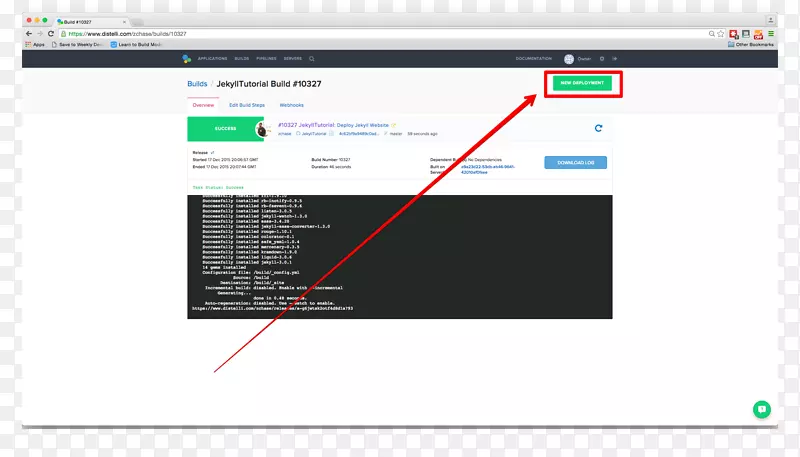This screenshot has width=800, height=457.
Task: Reload the page in browser toolbar
Action: tap(51, 34)
